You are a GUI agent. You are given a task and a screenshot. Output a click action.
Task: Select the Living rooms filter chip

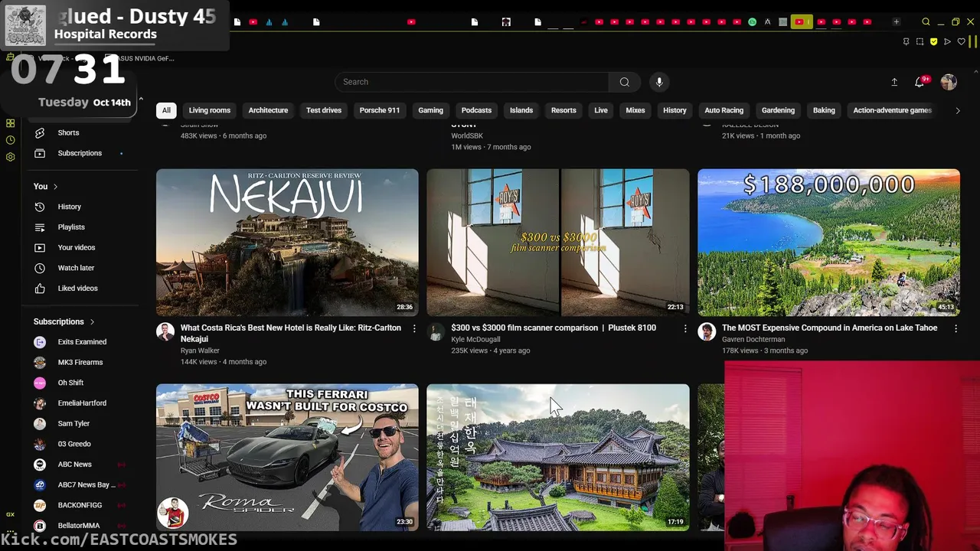point(210,110)
